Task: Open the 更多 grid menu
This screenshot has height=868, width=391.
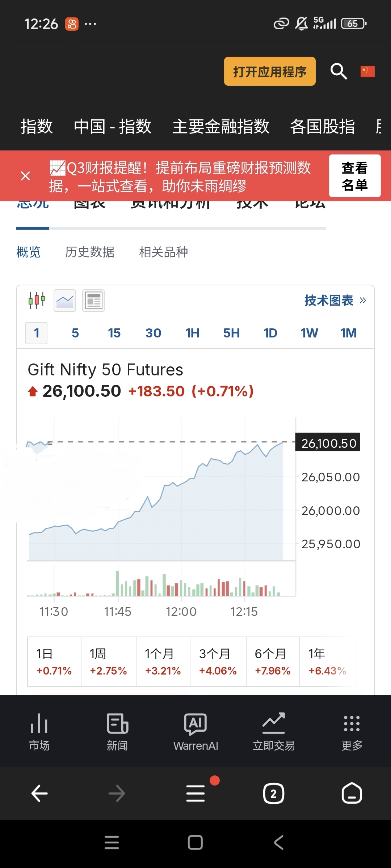Action: click(352, 731)
